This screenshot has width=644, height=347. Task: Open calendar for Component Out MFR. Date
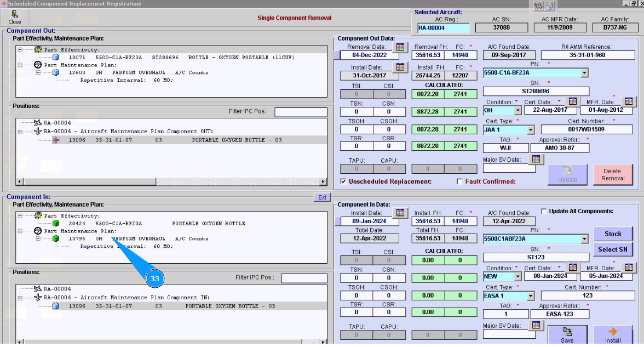[x=629, y=101]
